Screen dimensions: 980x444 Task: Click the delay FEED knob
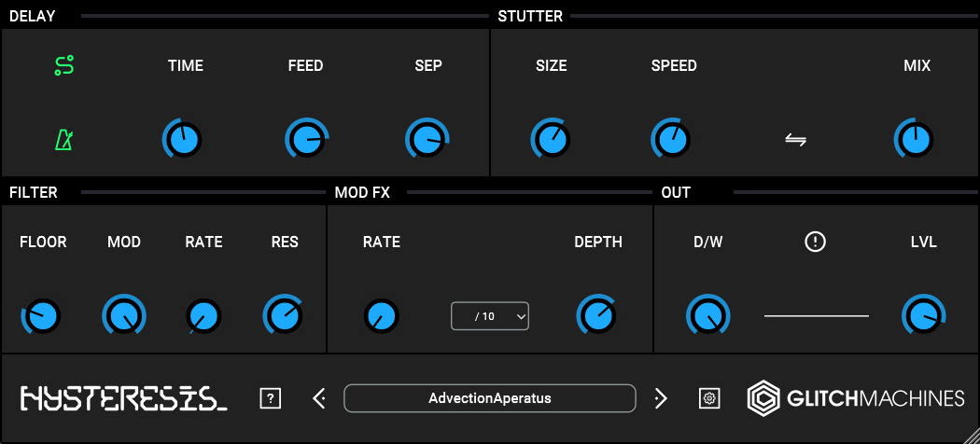pyautogui.click(x=305, y=140)
